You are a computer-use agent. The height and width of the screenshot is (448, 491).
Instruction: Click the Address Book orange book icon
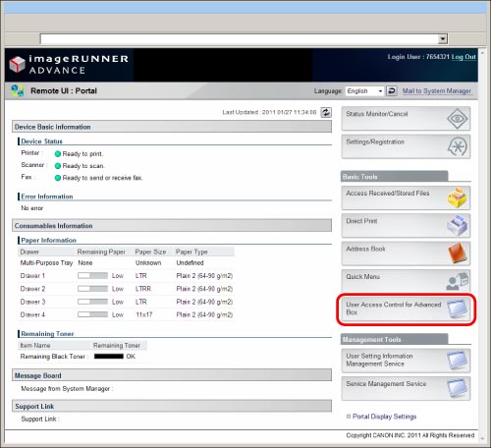point(458,253)
